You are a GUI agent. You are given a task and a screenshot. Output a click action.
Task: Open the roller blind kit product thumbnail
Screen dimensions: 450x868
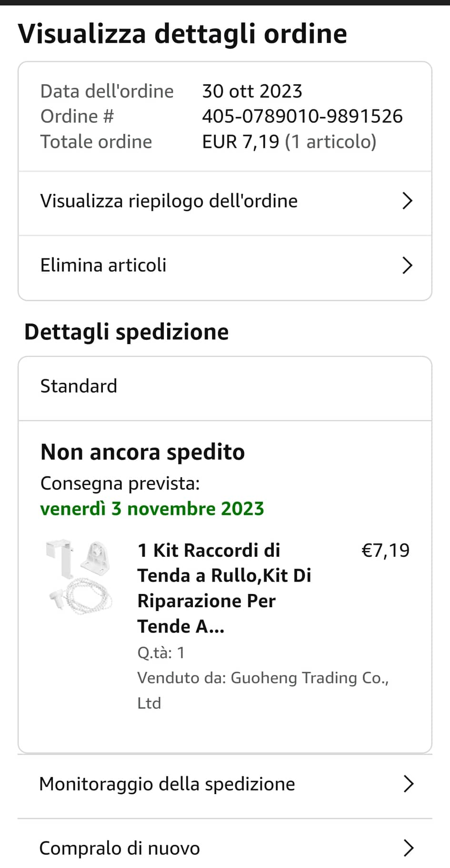tap(80, 576)
